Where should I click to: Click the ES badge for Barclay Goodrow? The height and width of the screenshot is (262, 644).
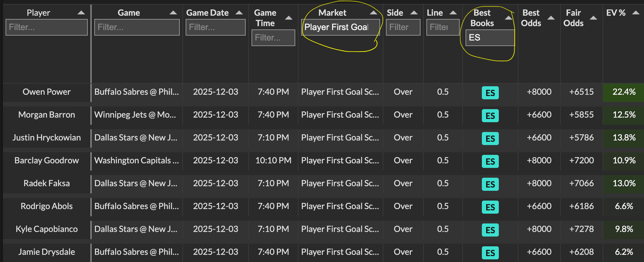click(x=490, y=161)
